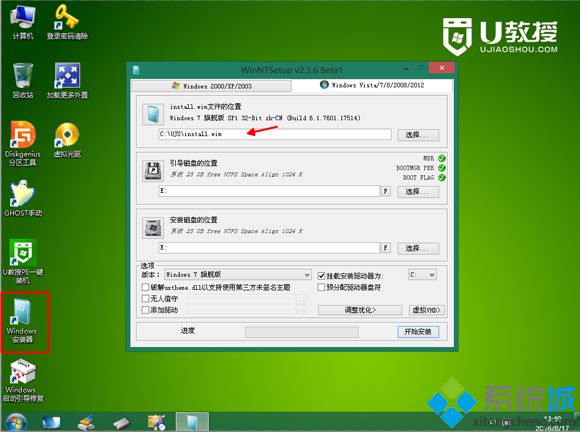Screen dimensions: 580x432
Task: Click the boot drive floppy icon
Action: [153, 171]
